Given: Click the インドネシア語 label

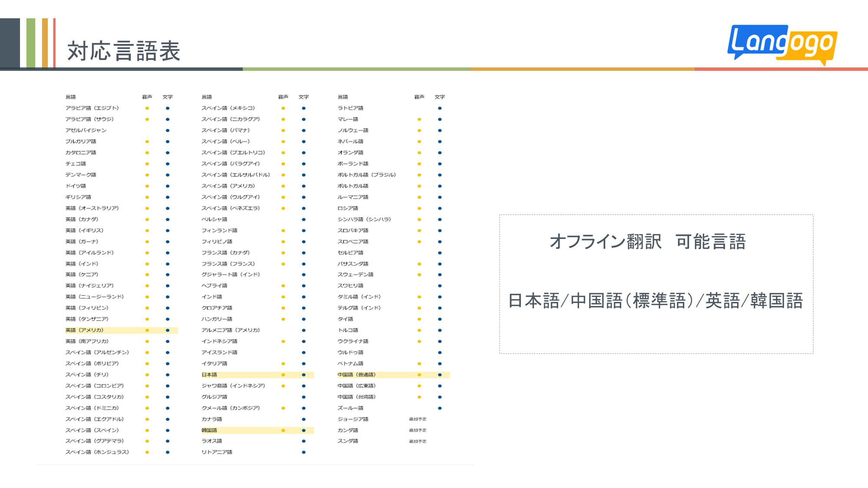Looking at the screenshot, I should pyautogui.click(x=219, y=341).
